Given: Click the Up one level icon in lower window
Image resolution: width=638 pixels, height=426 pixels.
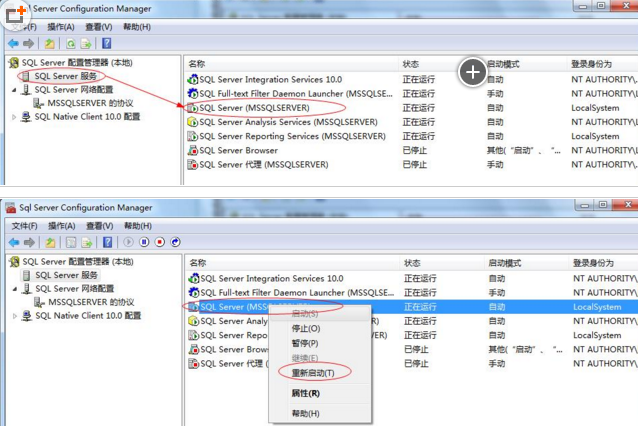Looking at the screenshot, I should tap(50, 242).
